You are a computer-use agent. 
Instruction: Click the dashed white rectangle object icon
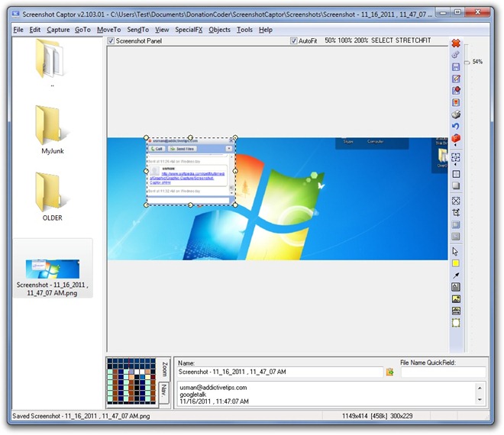click(x=456, y=323)
